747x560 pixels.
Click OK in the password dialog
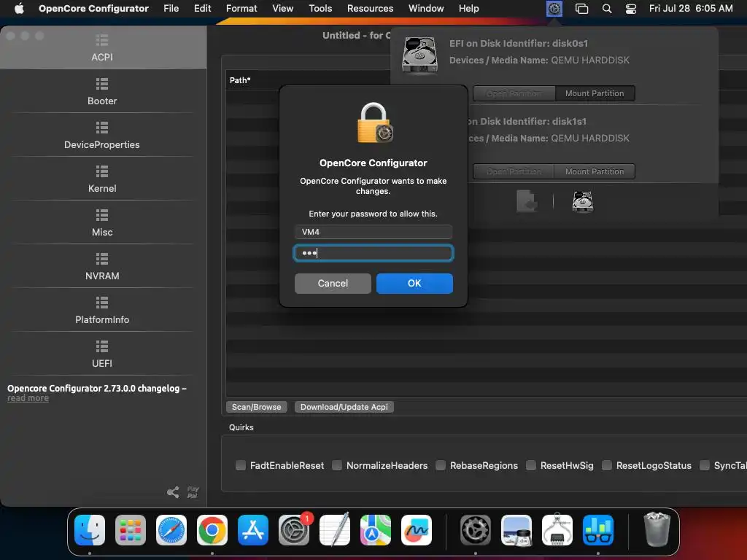pos(414,284)
